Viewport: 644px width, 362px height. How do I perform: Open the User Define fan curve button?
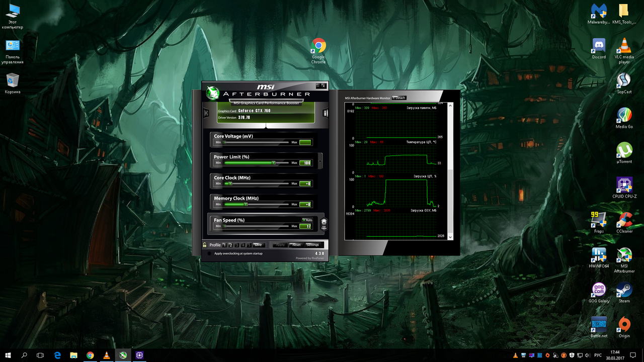point(324,224)
